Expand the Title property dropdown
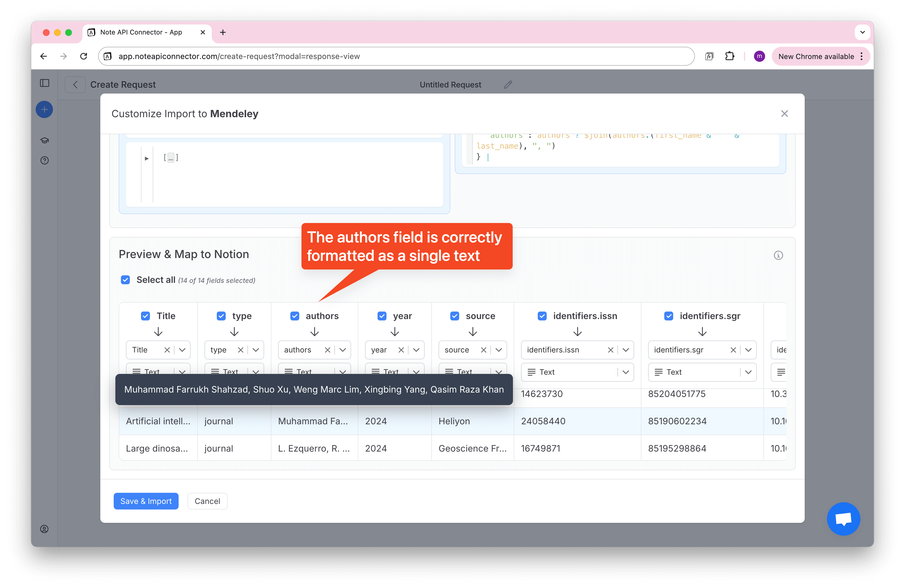905x588 pixels. (182, 350)
